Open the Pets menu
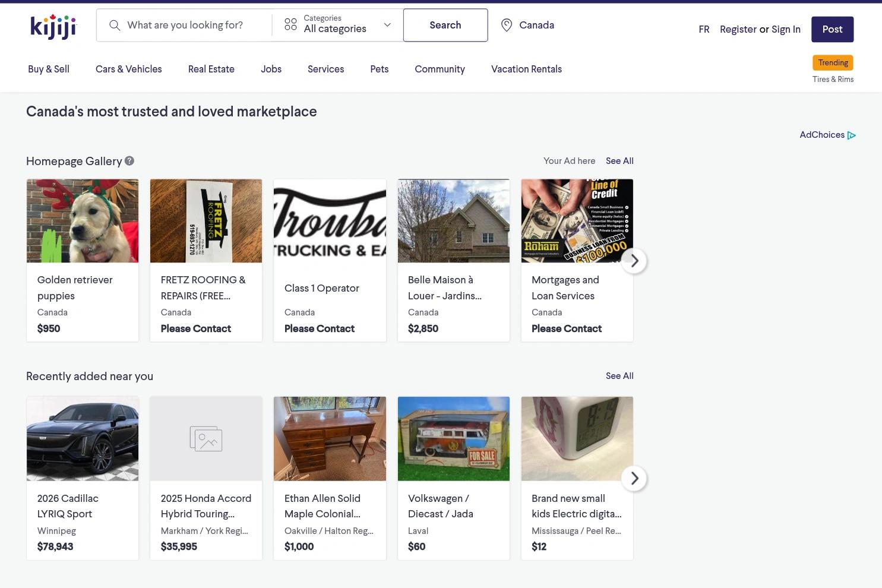The image size is (882, 588). click(379, 69)
